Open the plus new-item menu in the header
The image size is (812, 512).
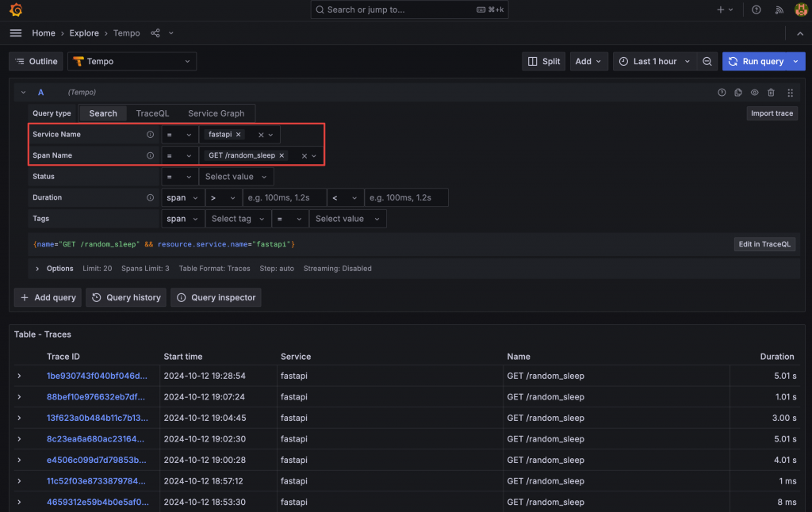click(x=725, y=10)
